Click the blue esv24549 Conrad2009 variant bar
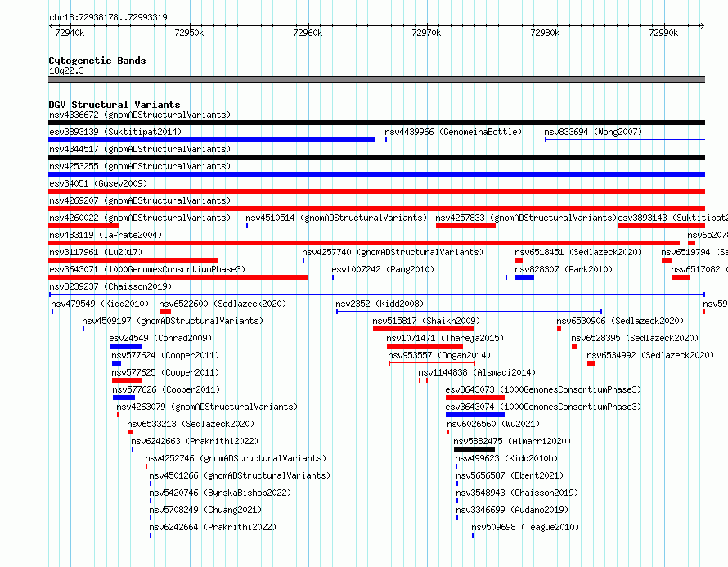This screenshot has height=567, width=728. click(126, 346)
